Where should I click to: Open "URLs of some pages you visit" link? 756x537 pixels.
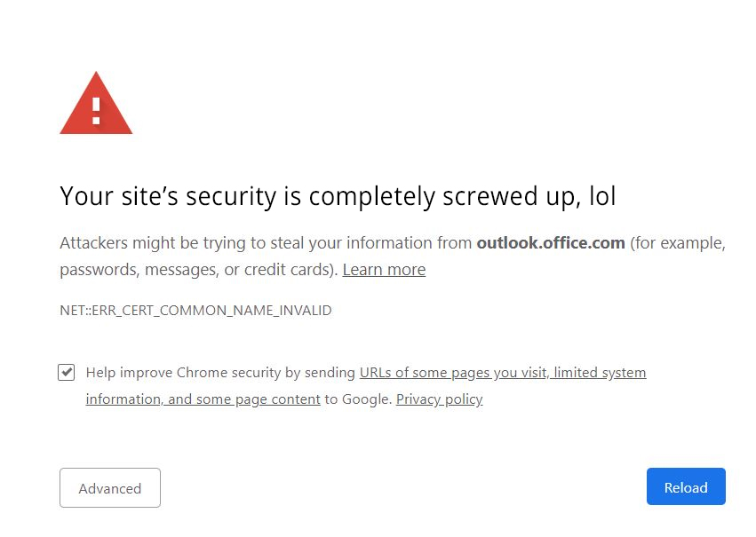(x=453, y=373)
